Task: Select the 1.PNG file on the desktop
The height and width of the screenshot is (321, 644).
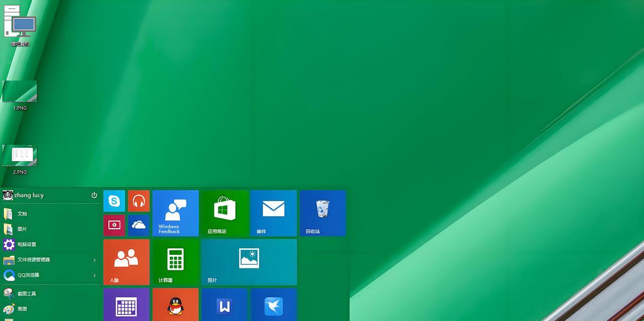Action: [x=20, y=95]
